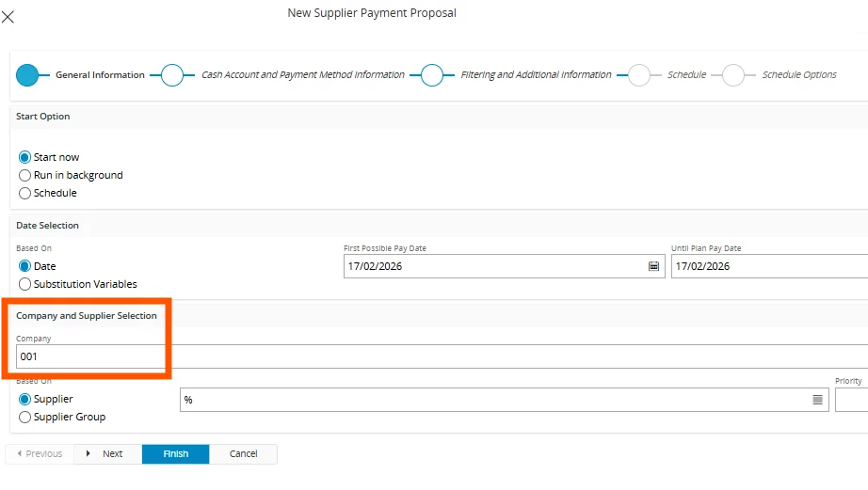Select the Schedule start option
The height and width of the screenshot is (490, 868).
25,193
